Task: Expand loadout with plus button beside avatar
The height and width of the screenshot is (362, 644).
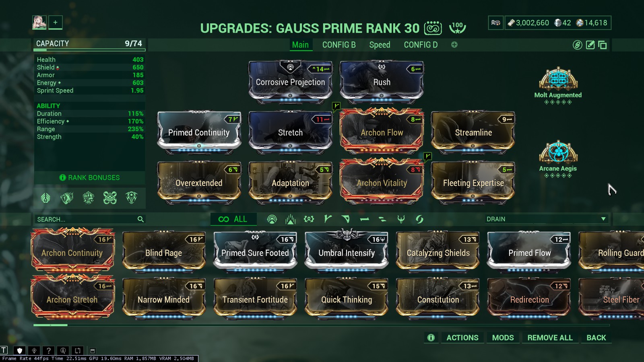Action: 56,23
